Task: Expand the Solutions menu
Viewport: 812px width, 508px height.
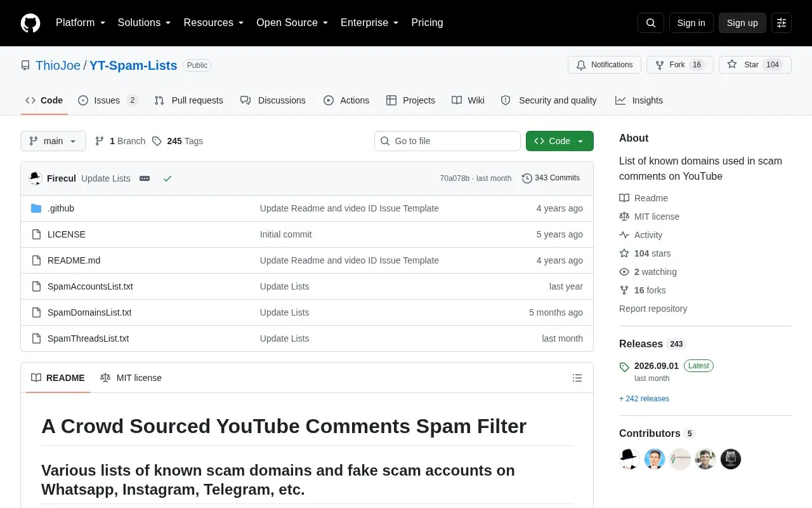Action: 144,23
